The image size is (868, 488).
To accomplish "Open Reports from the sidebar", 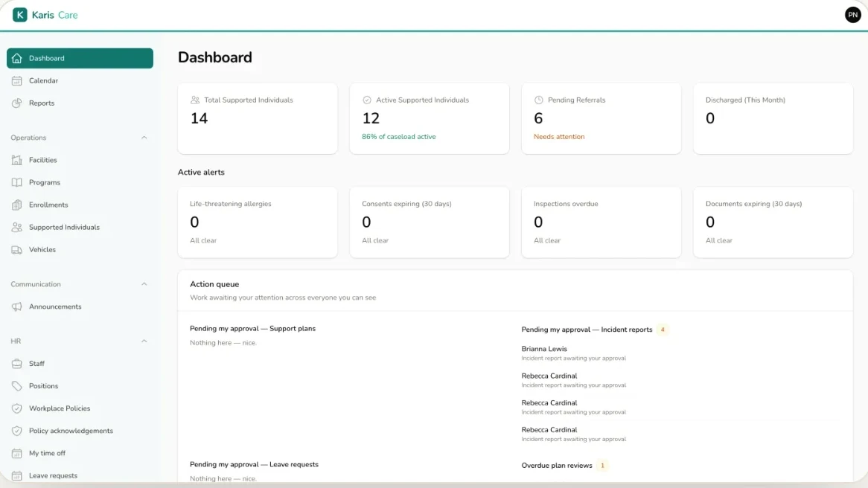I will click(x=80, y=103).
